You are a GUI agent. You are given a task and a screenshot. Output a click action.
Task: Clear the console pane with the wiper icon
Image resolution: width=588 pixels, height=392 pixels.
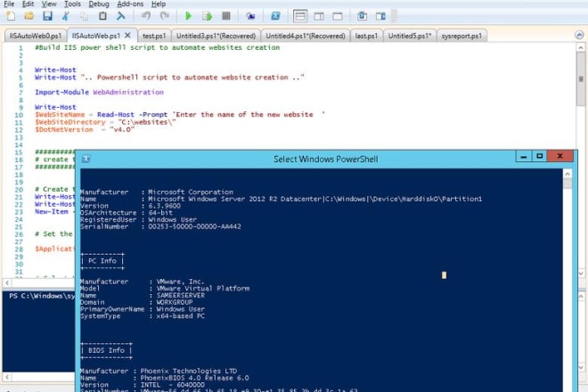coord(121,16)
